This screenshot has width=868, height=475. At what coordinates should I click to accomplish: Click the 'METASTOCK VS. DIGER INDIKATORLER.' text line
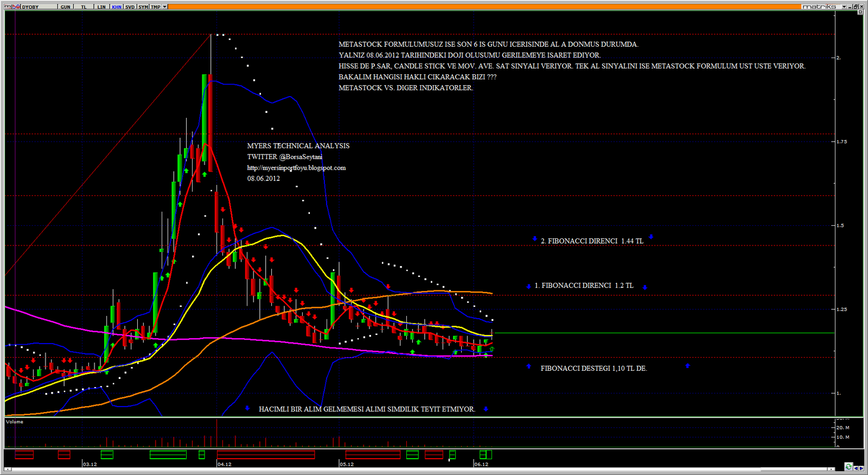[x=406, y=88]
